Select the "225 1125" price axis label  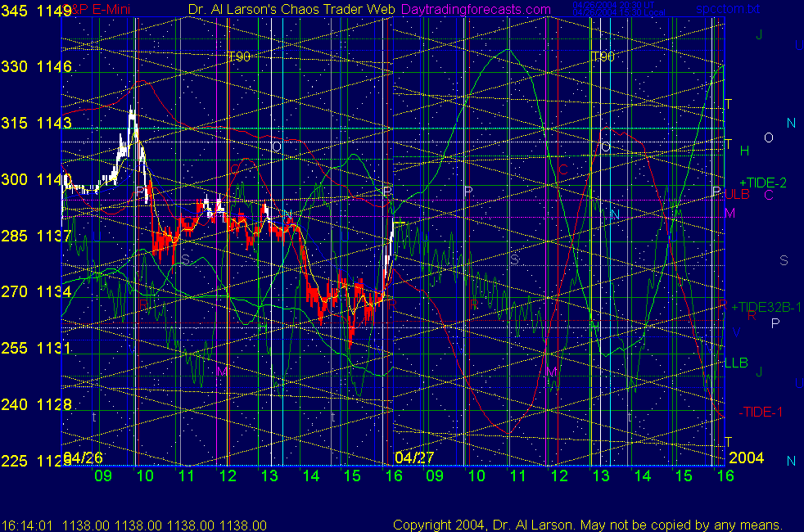[36, 461]
